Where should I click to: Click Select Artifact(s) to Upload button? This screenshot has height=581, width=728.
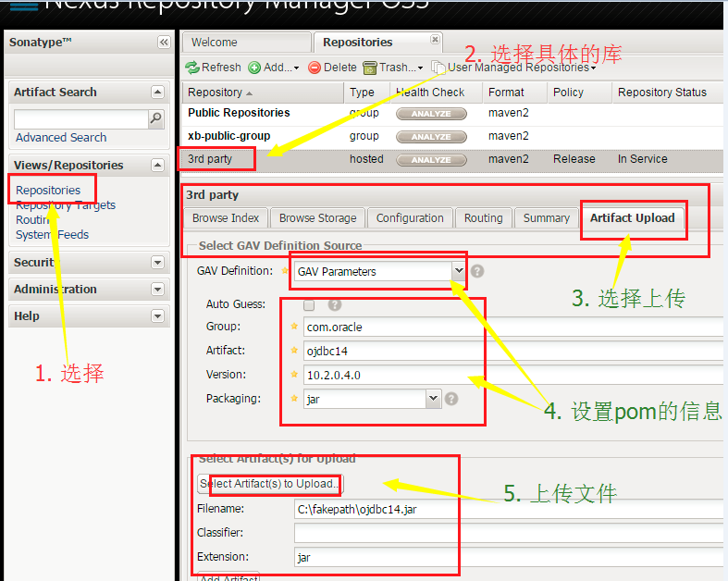click(x=270, y=484)
